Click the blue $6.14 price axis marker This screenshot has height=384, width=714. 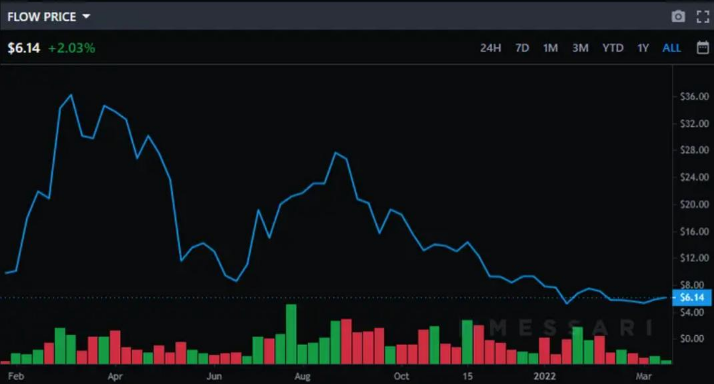(x=692, y=297)
